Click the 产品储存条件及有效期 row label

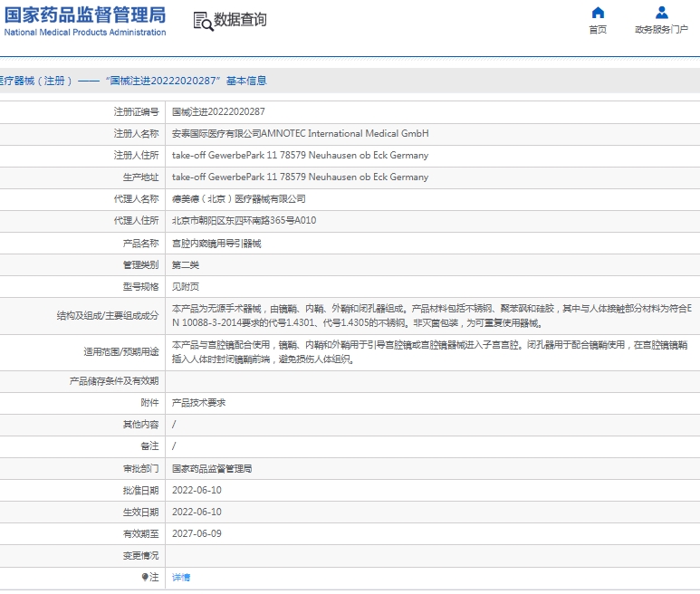point(114,381)
